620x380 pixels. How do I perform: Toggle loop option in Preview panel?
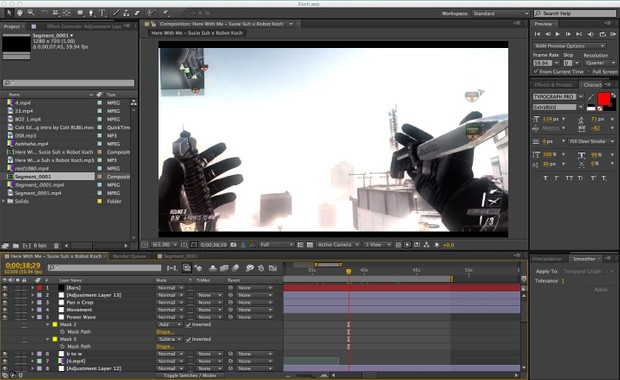[602, 34]
